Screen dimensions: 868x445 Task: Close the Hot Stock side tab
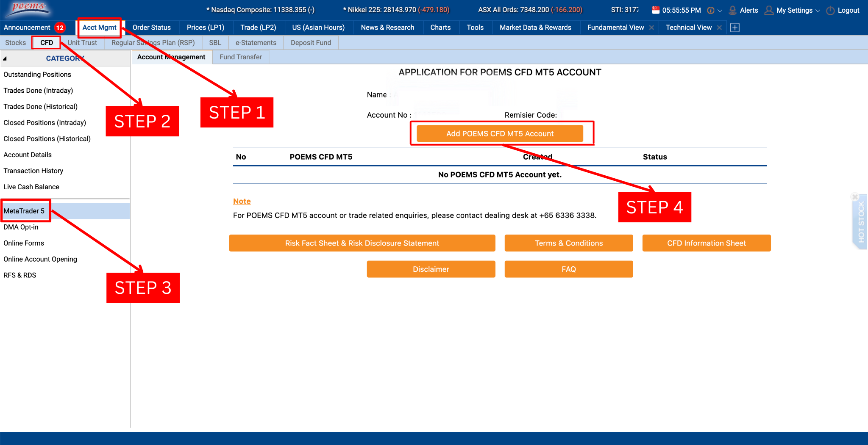tap(855, 197)
